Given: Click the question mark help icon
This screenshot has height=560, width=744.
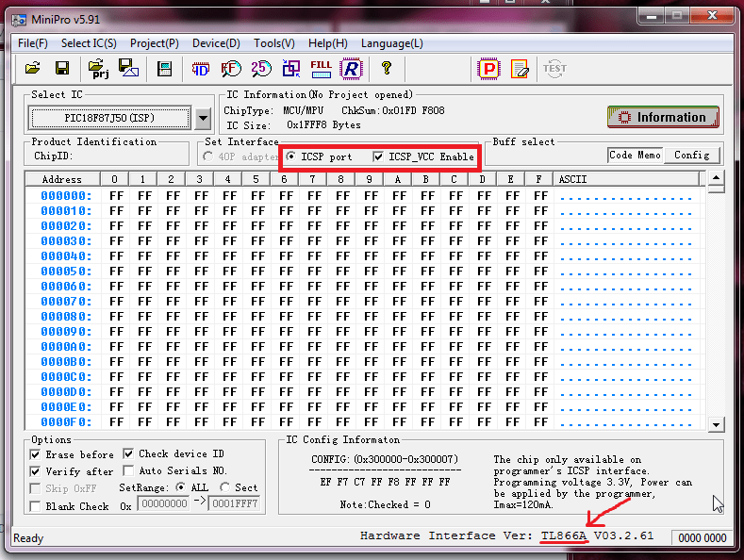Looking at the screenshot, I should click(x=386, y=68).
